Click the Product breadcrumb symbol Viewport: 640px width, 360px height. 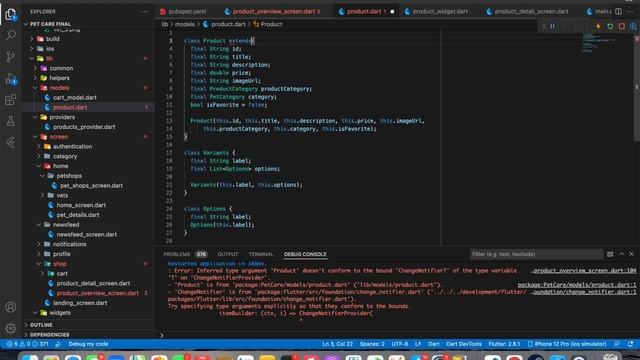(x=267, y=24)
